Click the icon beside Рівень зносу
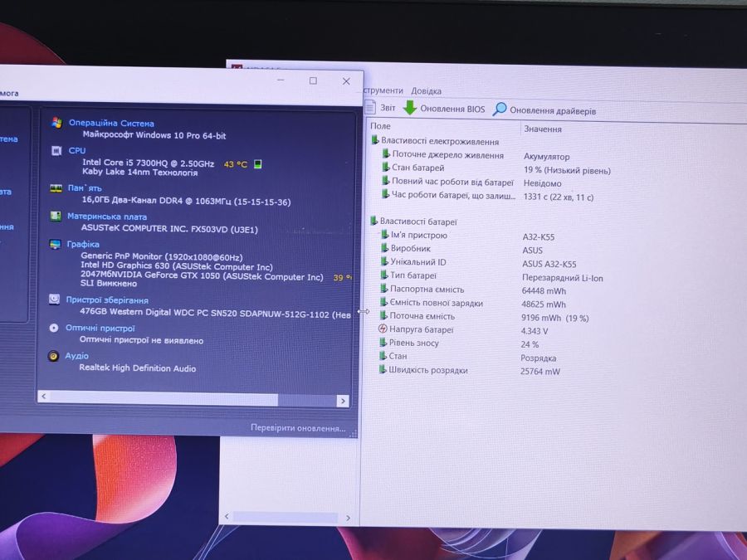Viewport: 747px width, 560px height. tap(383, 342)
